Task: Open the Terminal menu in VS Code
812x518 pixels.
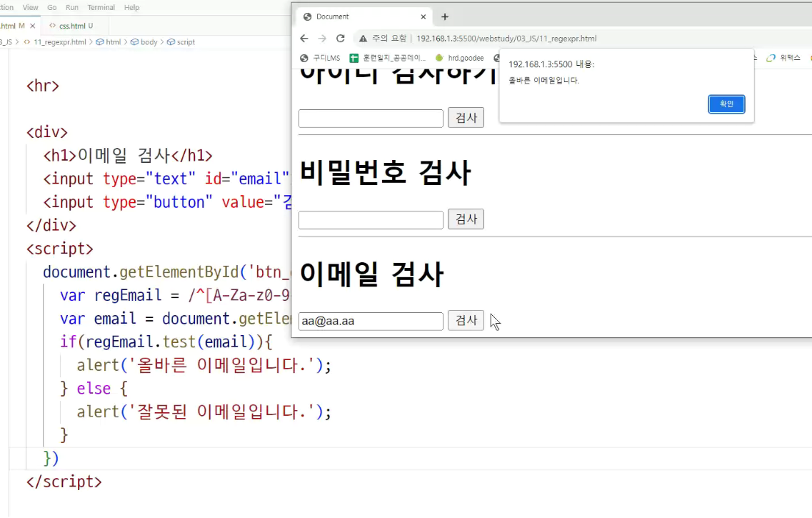Action: tap(101, 7)
